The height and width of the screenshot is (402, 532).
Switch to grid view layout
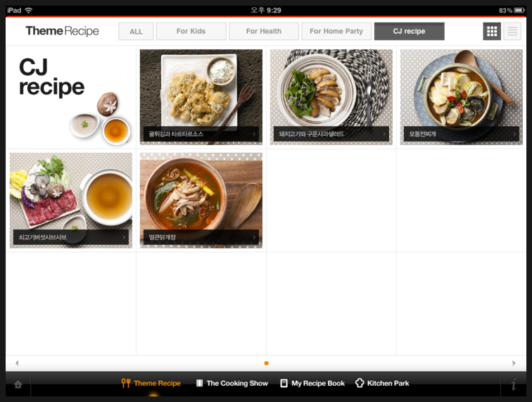[492, 31]
